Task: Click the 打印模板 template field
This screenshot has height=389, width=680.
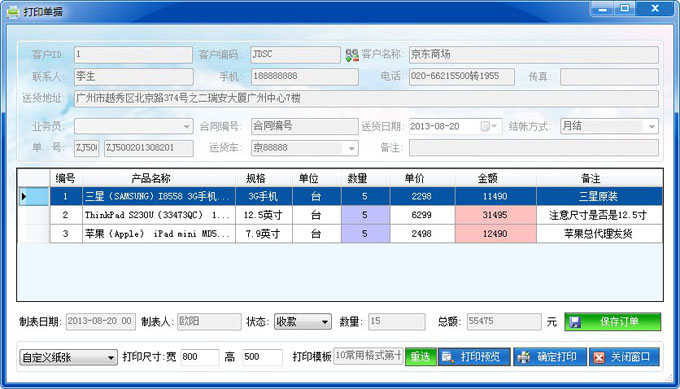Action: pyautogui.click(x=368, y=356)
